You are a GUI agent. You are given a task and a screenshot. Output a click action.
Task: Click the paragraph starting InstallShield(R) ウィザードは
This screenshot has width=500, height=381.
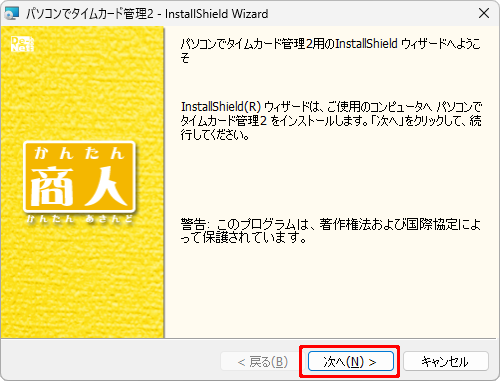331,120
